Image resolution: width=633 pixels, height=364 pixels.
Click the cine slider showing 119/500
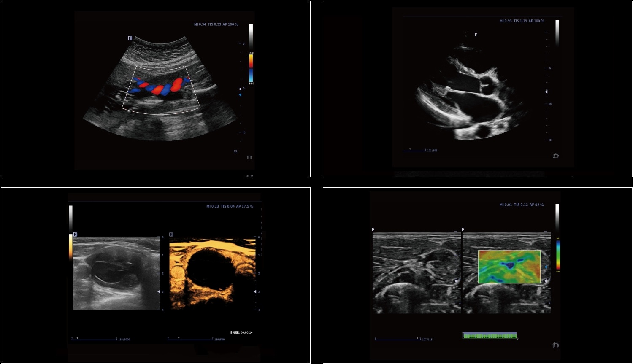coord(190,339)
